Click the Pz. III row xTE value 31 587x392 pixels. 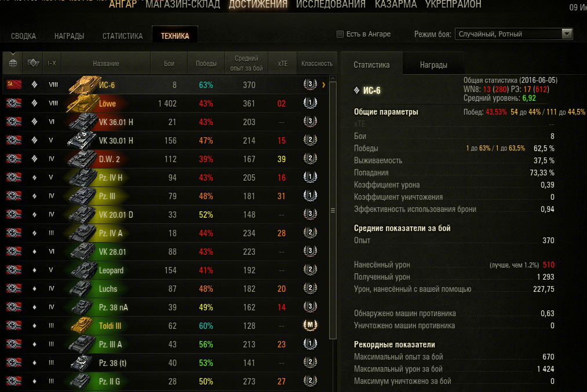[x=282, y=196]
